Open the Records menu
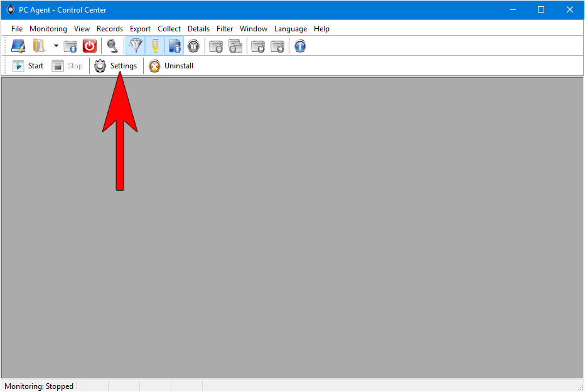 point(110,29)
